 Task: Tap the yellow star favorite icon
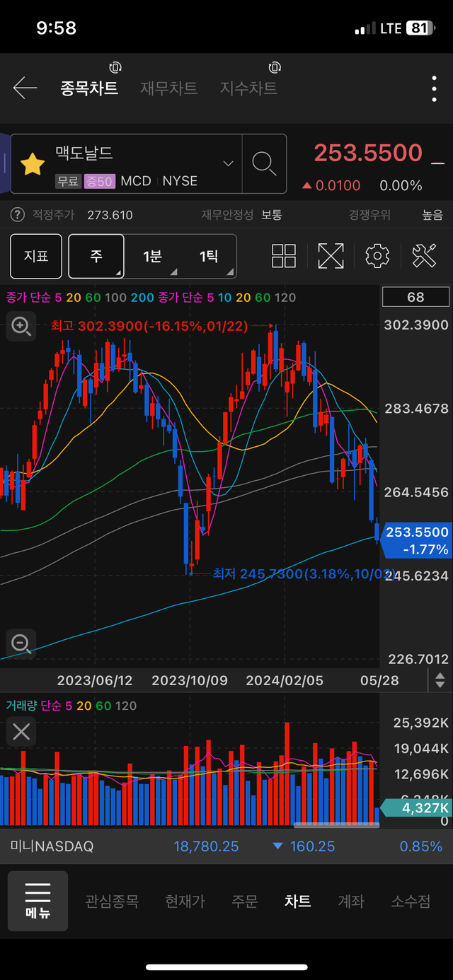click(x=32, y=164)
